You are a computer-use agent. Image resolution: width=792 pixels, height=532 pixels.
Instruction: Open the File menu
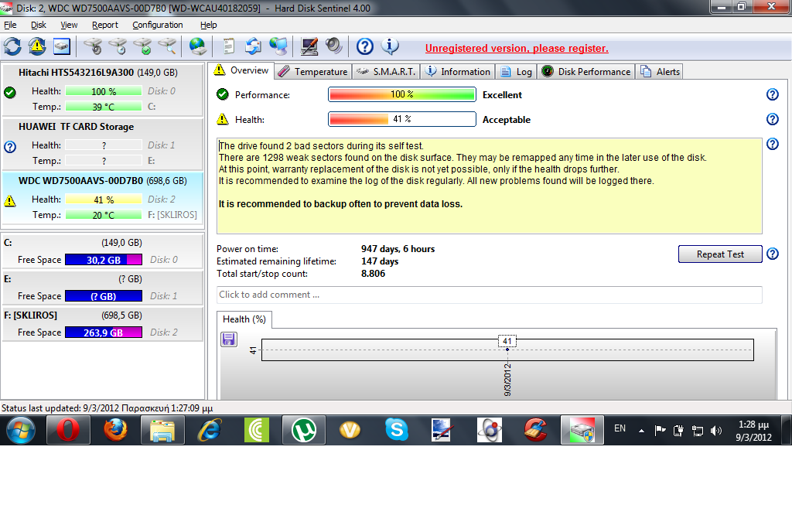(x=10, y=25)
